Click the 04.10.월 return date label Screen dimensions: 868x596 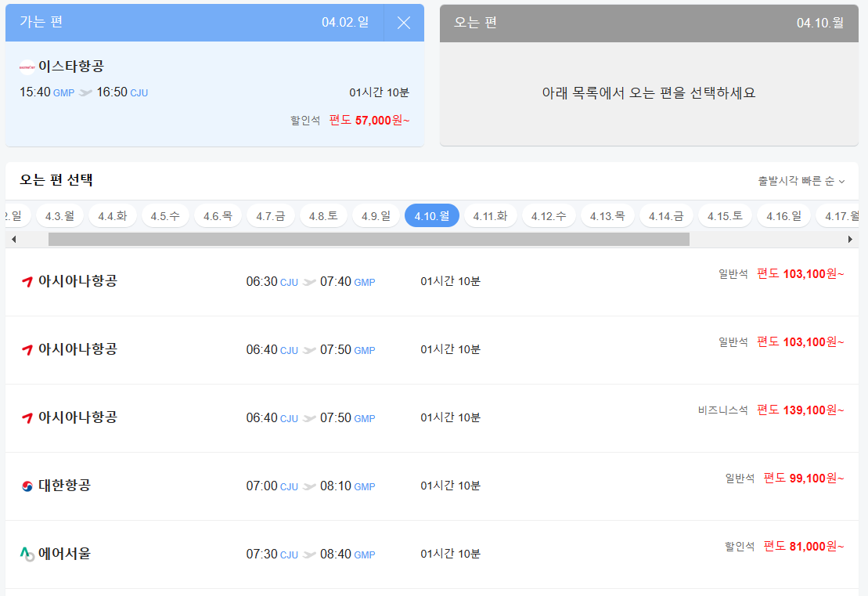coord(819,23)
